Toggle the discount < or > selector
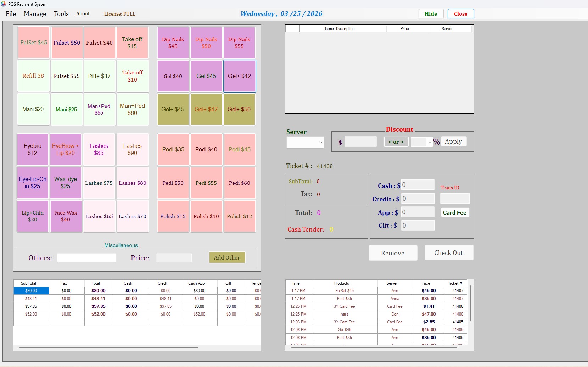The height and width of the screenshot is (367, 588). (x=396, y=141)
